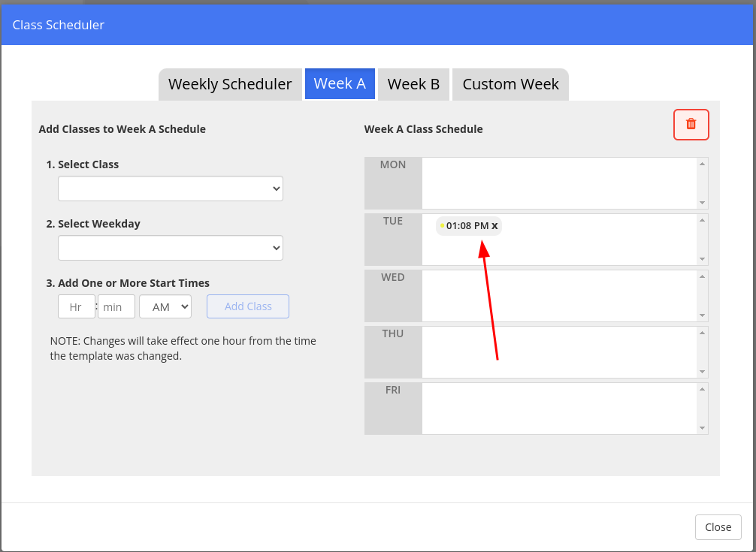Click the FRI row scroll up arrow
Screen dimensions: 756x552
pyautogui.click(x=703, y=389)
